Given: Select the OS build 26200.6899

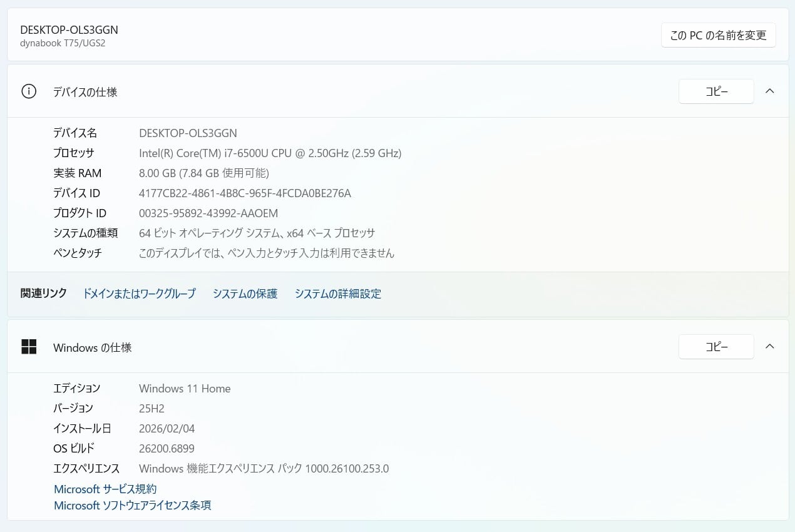Looking at the screenshot, I should (167, 448).
